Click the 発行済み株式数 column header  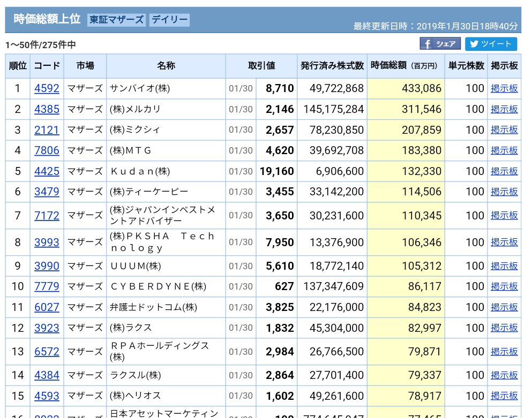(332, 66)
